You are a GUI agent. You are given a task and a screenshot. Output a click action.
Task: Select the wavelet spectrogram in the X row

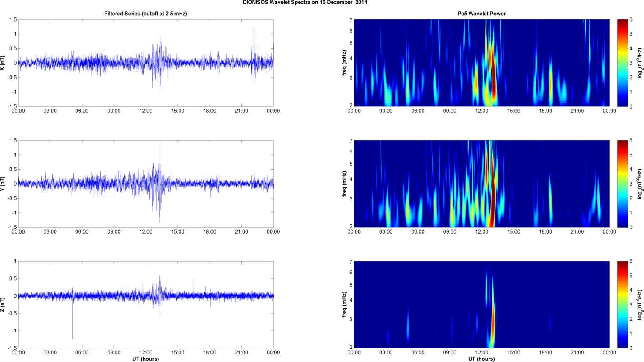[481, 63]
